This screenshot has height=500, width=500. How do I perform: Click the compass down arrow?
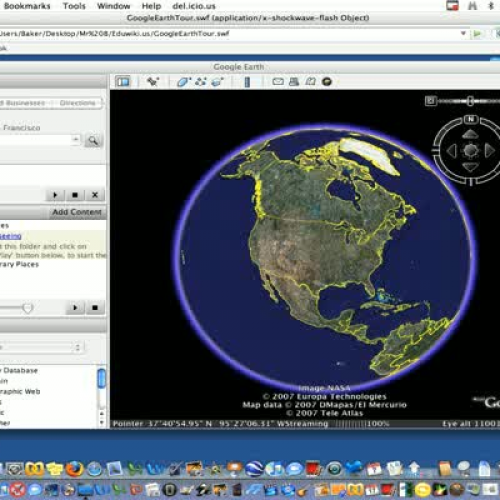tap(470, 167)
